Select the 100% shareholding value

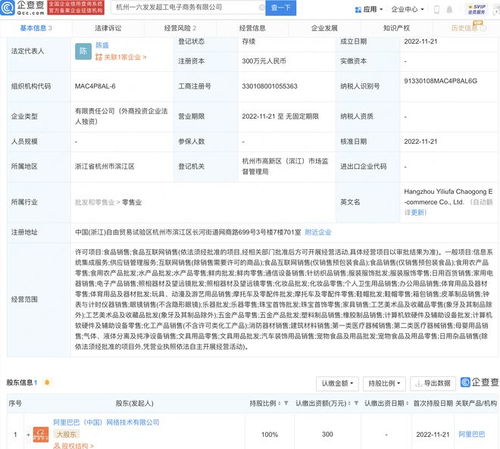269,434
